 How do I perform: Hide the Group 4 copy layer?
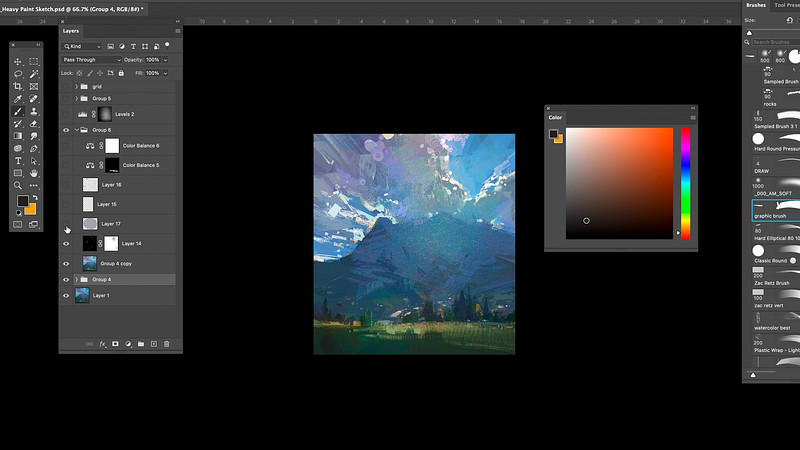(66, 264)
